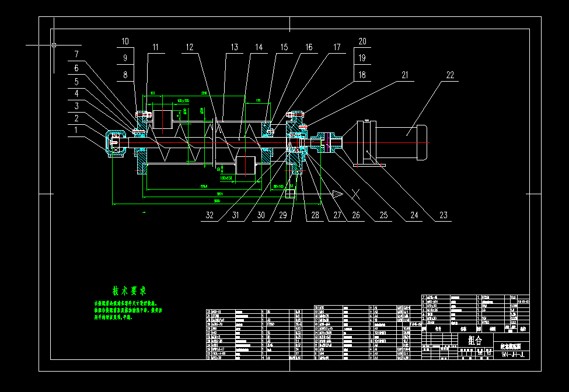Pick part callout number 6
Image resolution: width=569 pixels, height=392 pixels.
tap(76, 68)
